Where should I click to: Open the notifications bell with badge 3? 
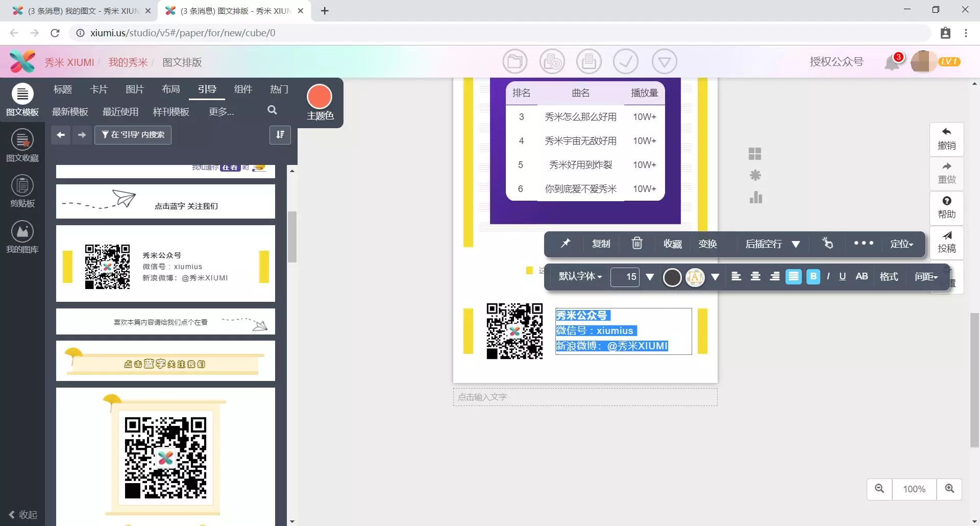[x=893, y=62]
